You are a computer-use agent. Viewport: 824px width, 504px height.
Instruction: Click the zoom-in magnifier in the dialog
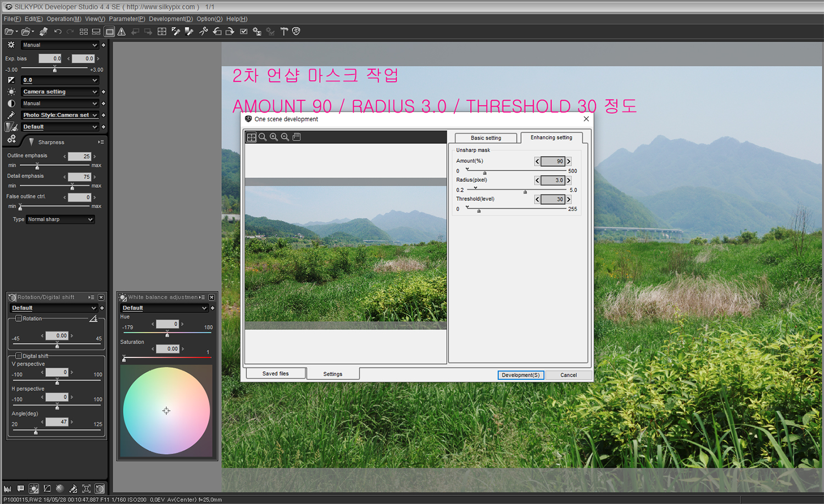(274, 137)
